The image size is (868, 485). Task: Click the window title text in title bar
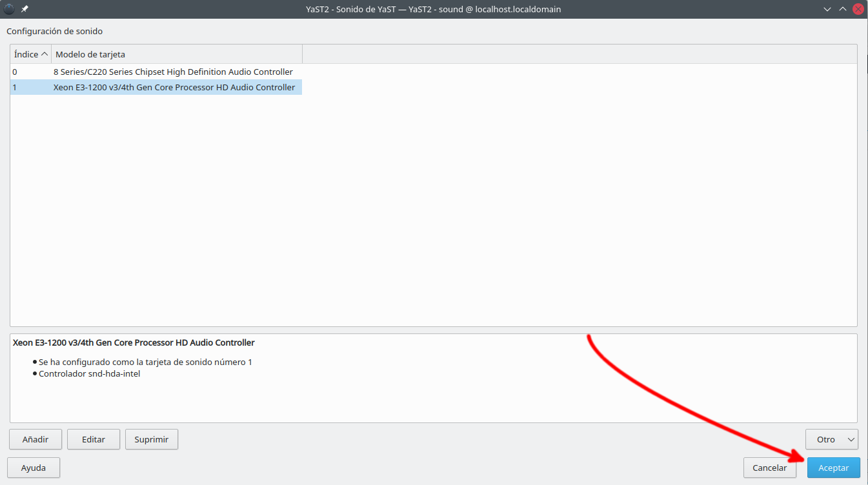pyautogui.click(x=434, y=9)
